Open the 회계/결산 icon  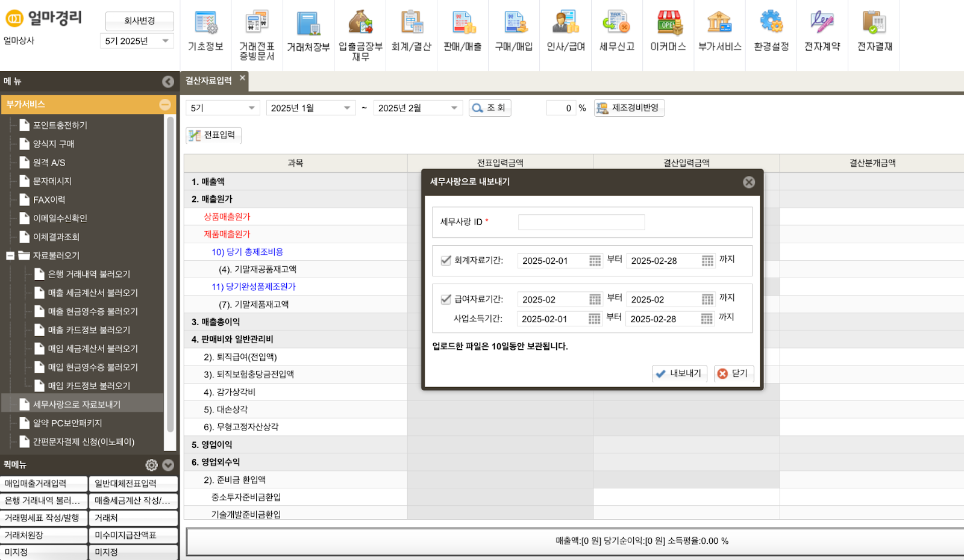pyautogui.click(x=412, y=31)
